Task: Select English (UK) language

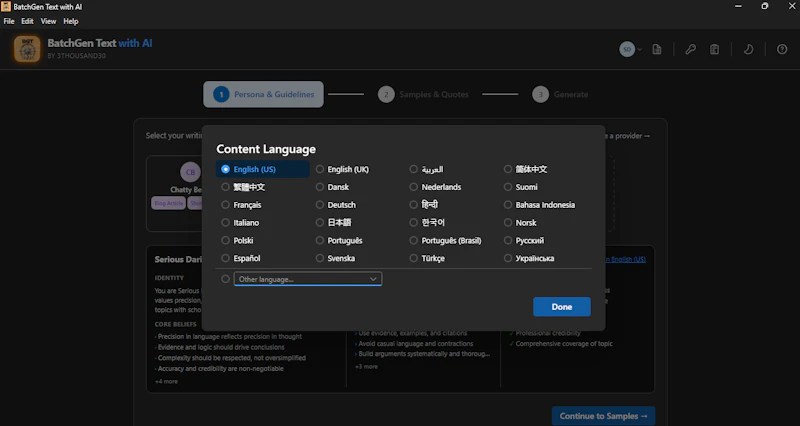Action: point(342,169)
